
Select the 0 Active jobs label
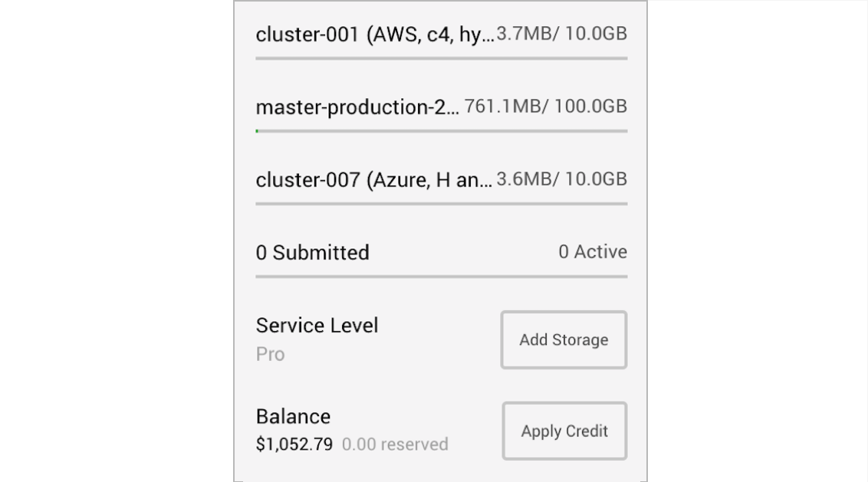[x=593, y=252]
